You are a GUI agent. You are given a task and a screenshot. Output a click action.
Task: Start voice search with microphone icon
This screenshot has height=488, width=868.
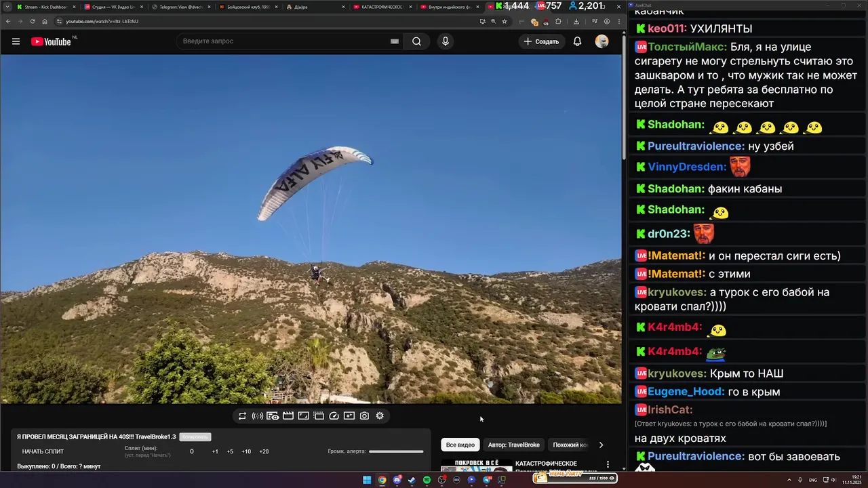(445, 41)
